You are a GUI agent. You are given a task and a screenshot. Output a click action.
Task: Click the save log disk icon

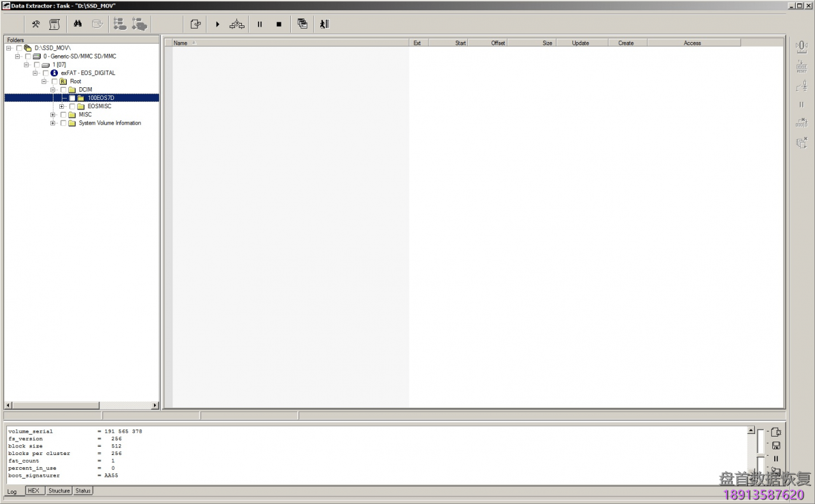tap(776, 445)
